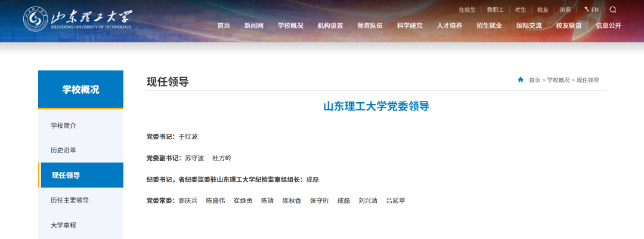Viewport: 644px width, 239px height.
Task: Open the 访客 top link
Action: tap(565, 10)
